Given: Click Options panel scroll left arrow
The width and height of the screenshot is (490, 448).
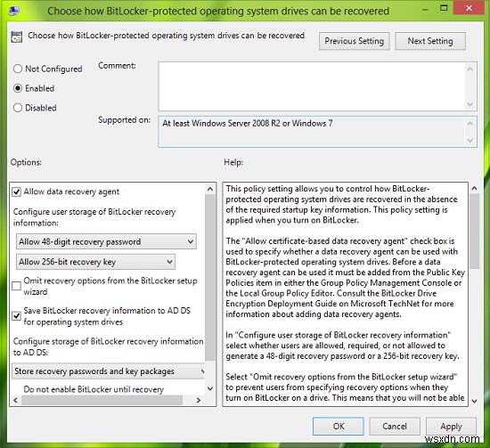Looking at the screenshot, I should 16,400.
